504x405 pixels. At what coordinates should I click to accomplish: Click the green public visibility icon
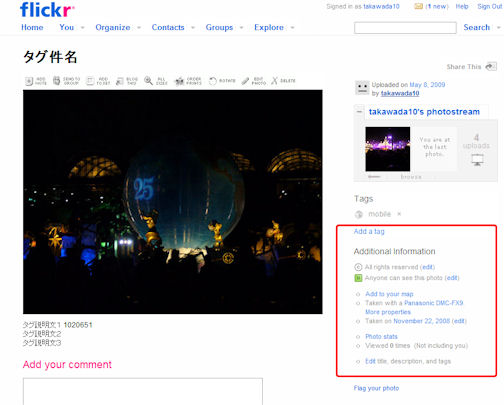(x=358, y=278)
